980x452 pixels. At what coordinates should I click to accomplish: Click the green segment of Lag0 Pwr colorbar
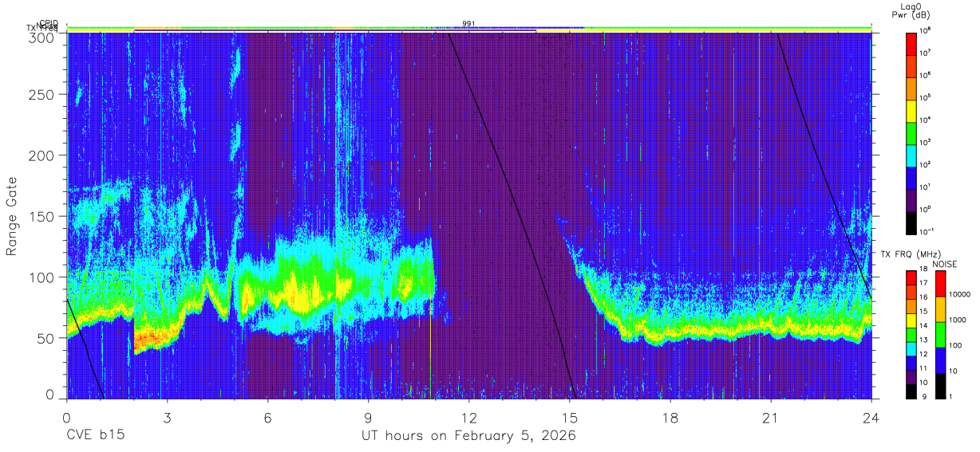[x=911, y=134]
